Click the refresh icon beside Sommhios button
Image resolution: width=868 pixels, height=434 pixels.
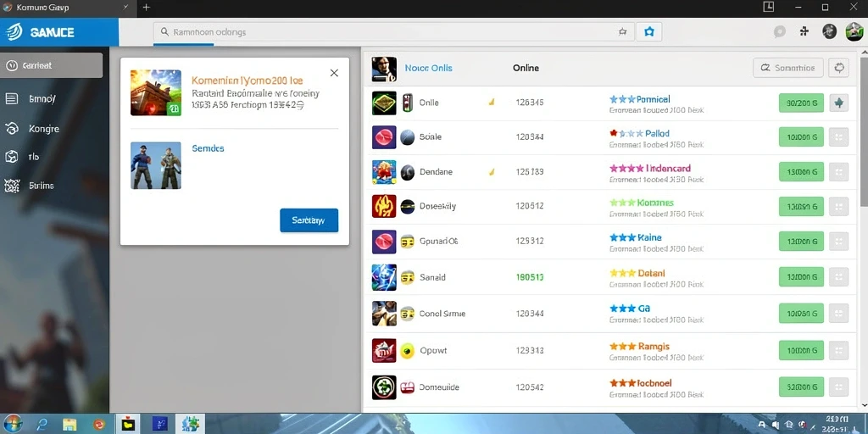pyautogui.click(x=838, y=68)
